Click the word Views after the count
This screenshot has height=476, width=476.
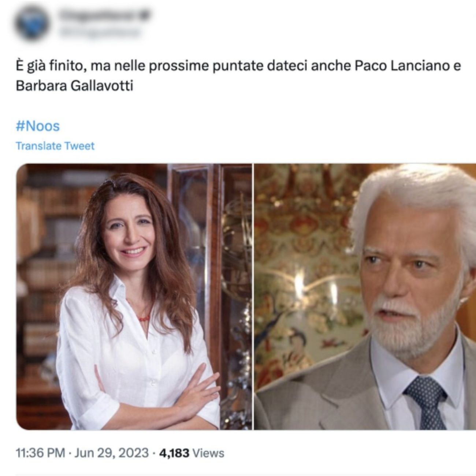208,453
